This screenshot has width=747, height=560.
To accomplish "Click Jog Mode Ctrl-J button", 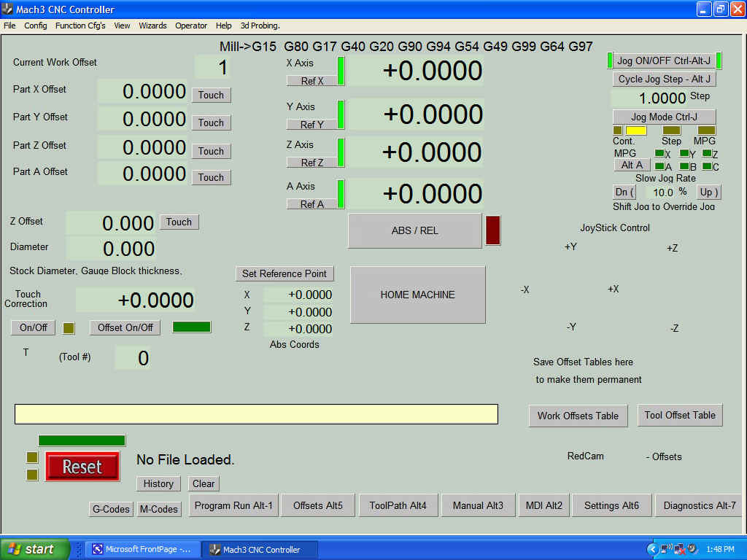I will [x=664, y=117].
